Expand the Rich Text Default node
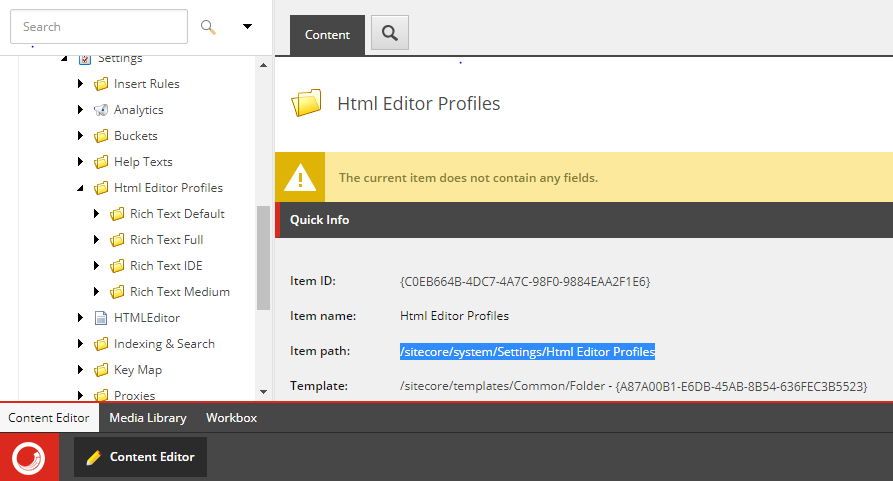Viewport: 893px width, 481px height. pos(96,213)
